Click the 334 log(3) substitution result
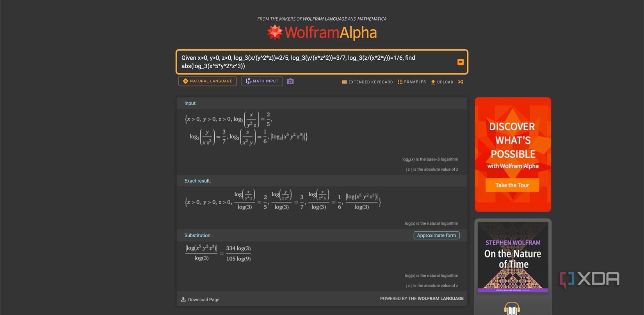This screenshot has height=315, width=644. coord(238,253)
